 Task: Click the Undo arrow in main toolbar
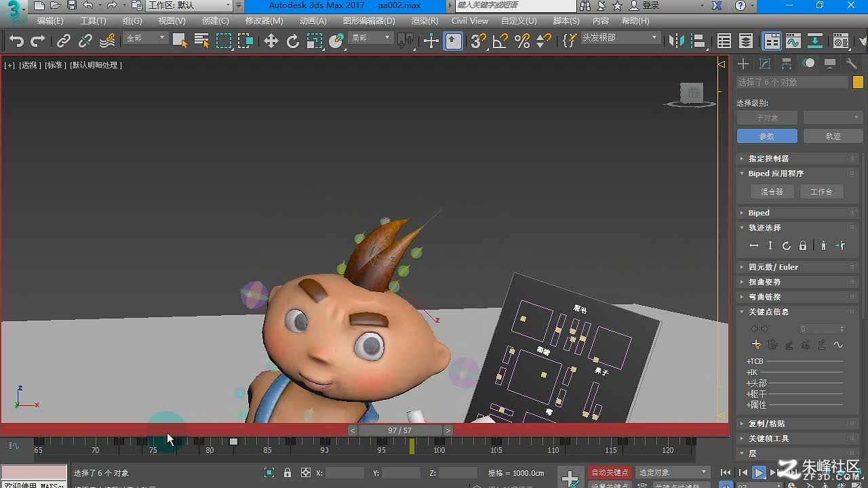(16, 41)
